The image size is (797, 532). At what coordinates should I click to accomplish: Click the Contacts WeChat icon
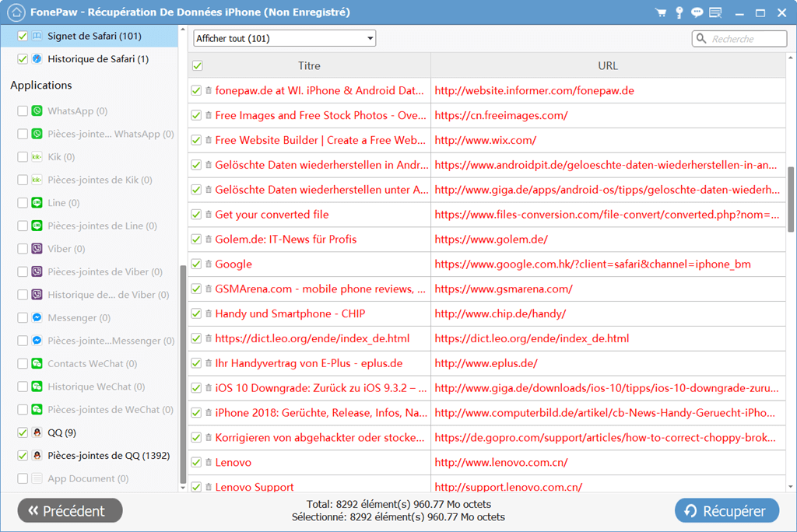point(37,363)
